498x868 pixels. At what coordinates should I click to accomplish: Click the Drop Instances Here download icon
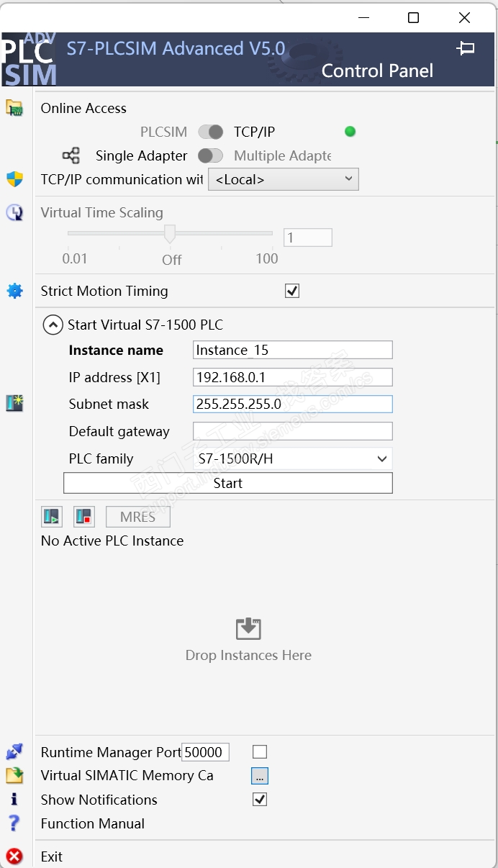click(248, 628)
